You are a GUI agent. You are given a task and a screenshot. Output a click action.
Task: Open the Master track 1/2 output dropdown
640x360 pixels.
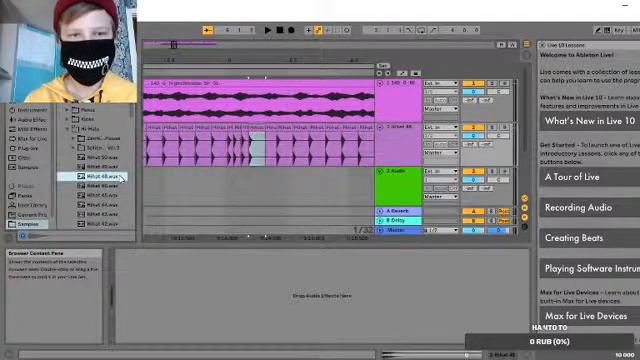[x=441, y=231]
